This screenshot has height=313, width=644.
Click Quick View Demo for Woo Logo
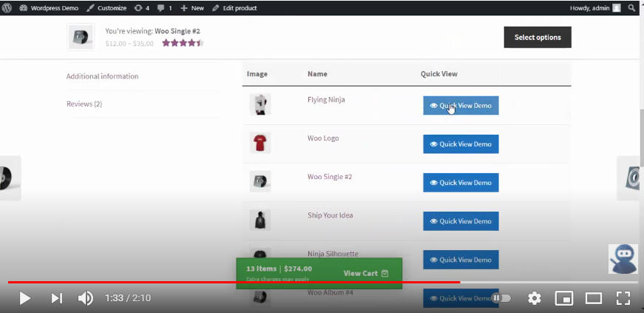click(461, 144)
